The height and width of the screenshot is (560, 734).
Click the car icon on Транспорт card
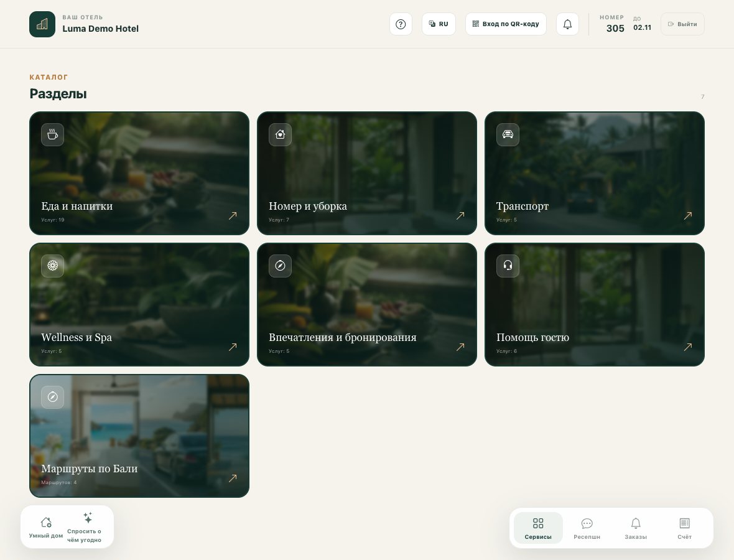point(508,134)
